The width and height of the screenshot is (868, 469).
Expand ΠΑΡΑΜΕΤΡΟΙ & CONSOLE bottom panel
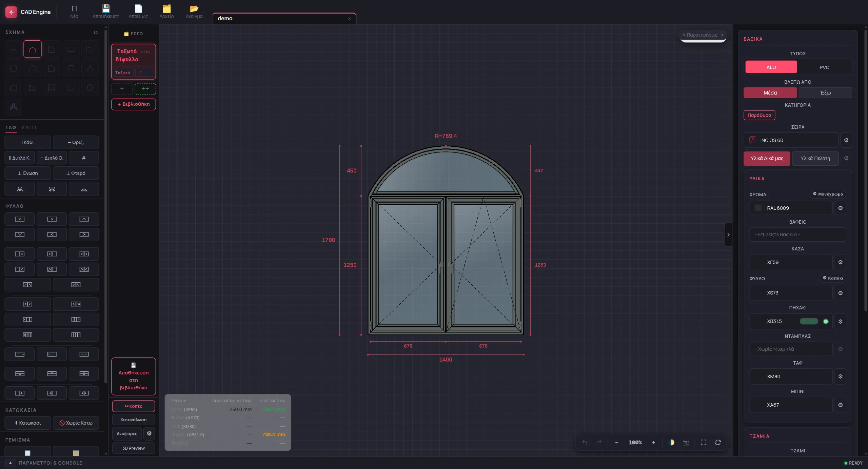(x=10, y=463)
